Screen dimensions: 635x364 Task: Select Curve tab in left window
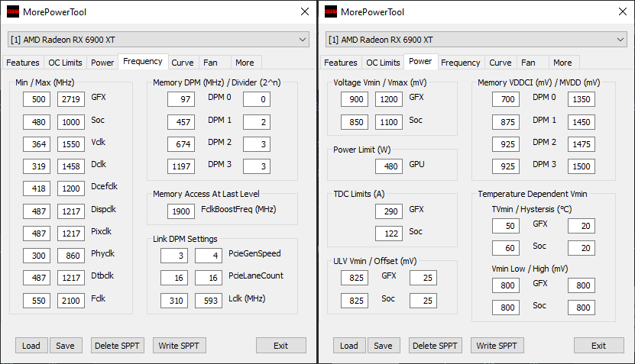click(183, 63)
